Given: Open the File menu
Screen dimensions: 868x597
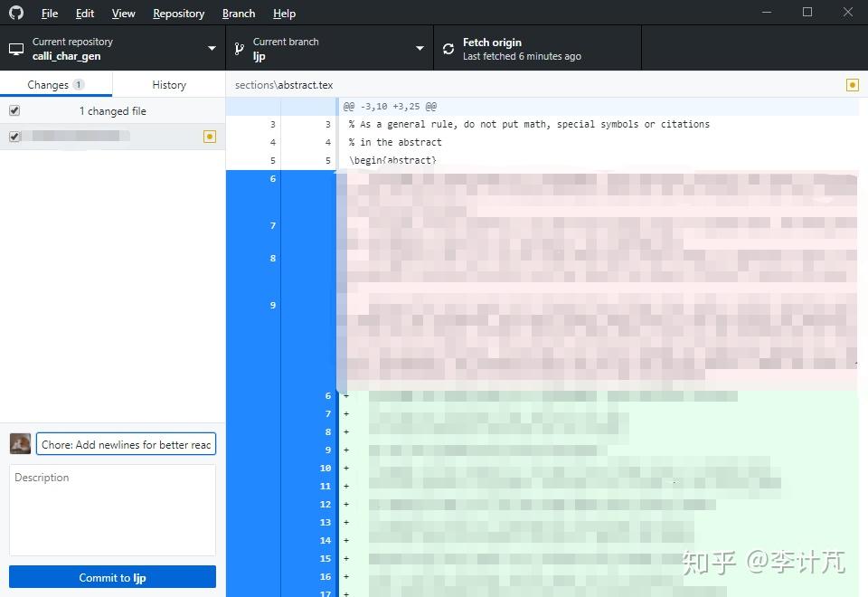Looking at the screenshot, I should tap(49, 13).
